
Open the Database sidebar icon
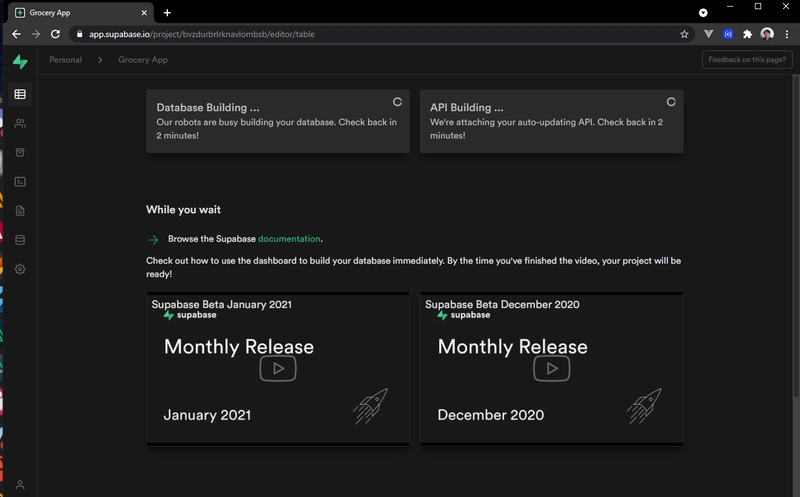pos(20,240)
